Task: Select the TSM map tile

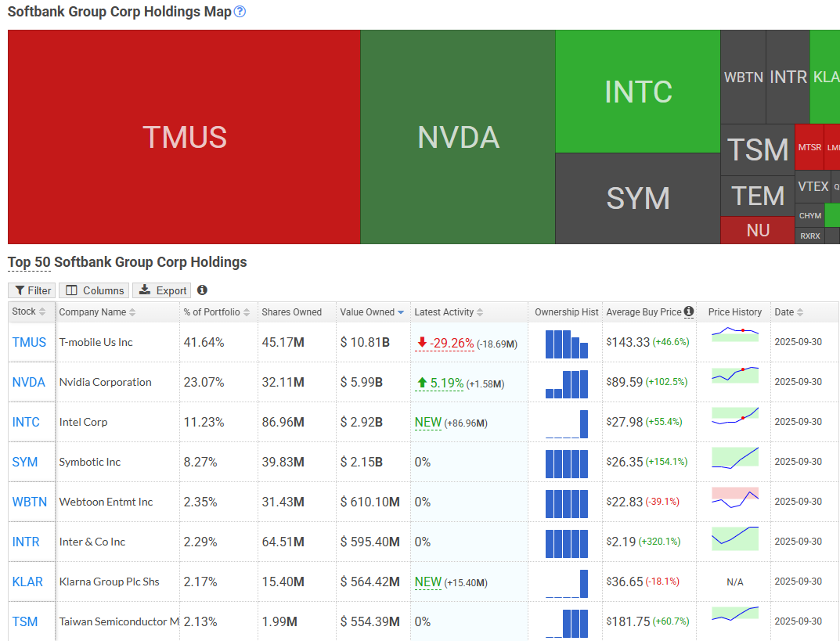Action: point(758,150)
